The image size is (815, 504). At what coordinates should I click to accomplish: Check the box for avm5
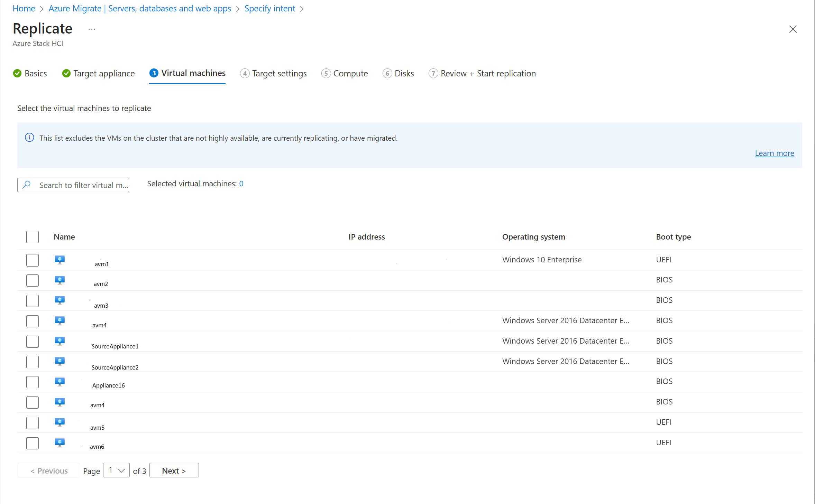(x=33, y=423)
